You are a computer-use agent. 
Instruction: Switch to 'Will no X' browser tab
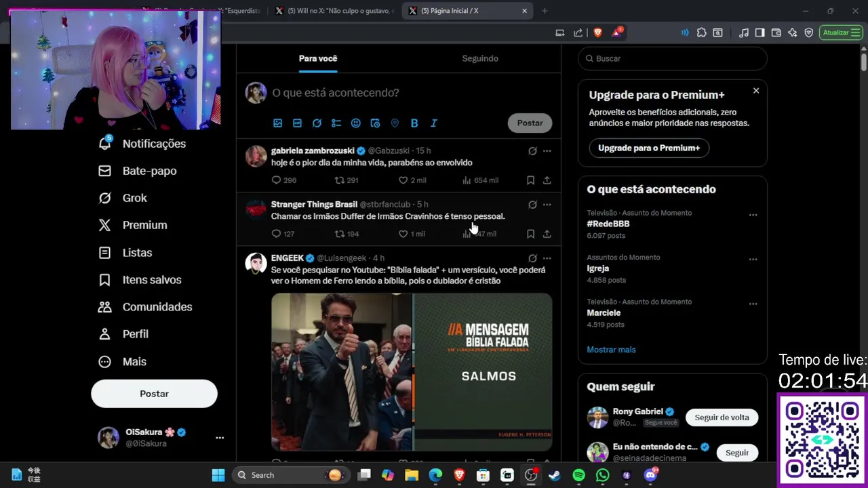coord(334,11)
